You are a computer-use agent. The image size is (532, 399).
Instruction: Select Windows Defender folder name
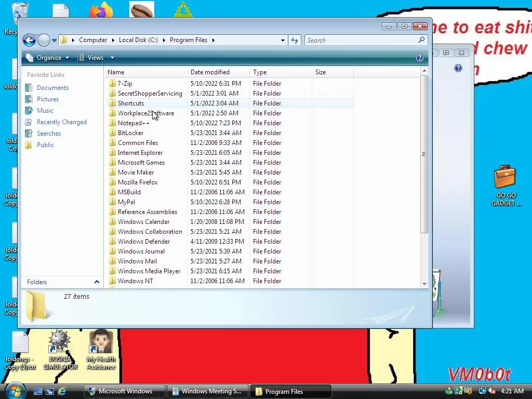click(144, 241)
